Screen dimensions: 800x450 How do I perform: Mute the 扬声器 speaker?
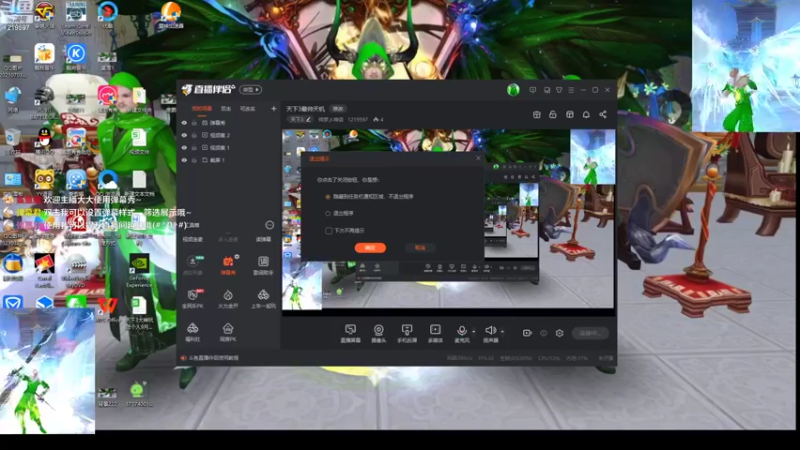[490, 333]
